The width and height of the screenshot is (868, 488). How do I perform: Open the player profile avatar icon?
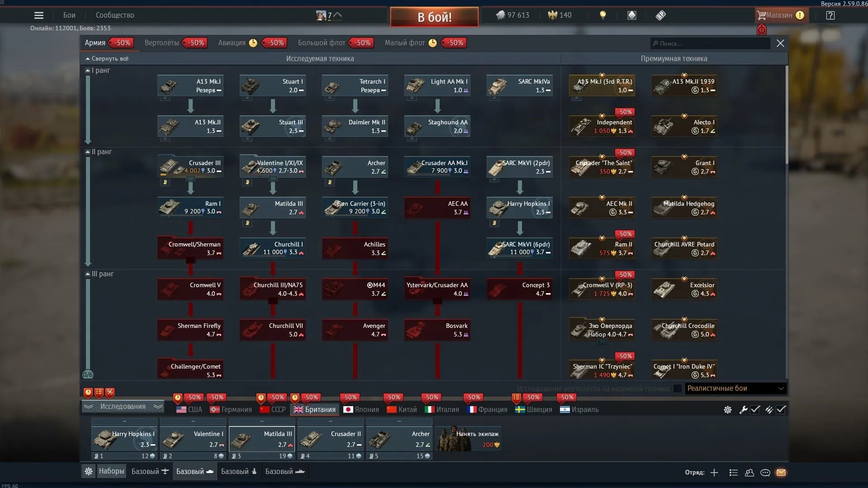(321, 15)
